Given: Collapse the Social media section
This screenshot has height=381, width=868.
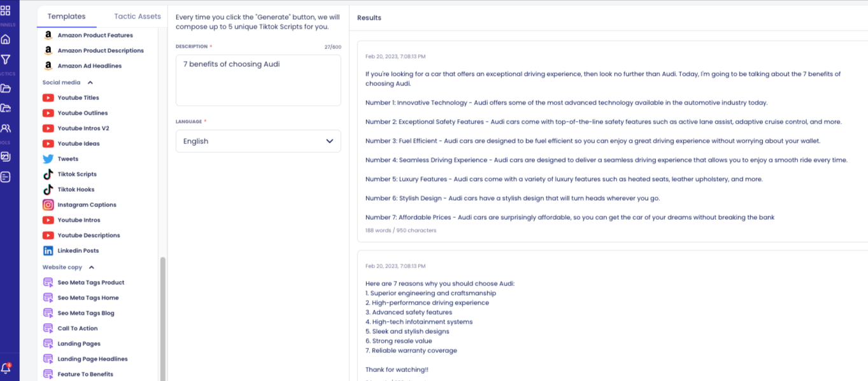Looking at the screenshot, I should click(x=90, y=82).
